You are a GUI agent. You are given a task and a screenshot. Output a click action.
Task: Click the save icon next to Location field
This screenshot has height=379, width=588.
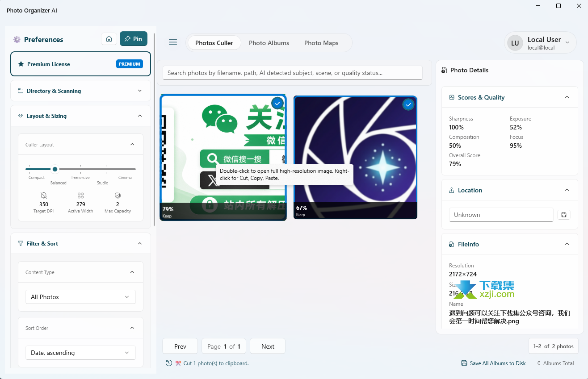[x=564, y=215]
